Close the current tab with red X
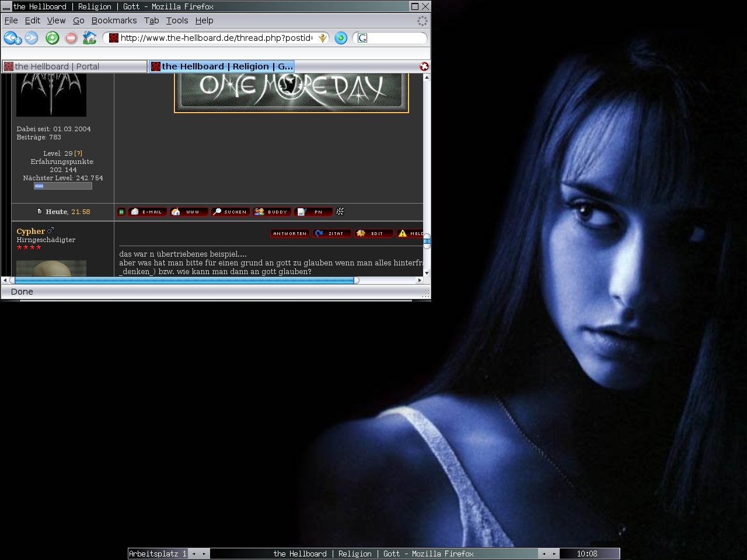Image resolution: width=747 pixels, height=560 pixels. 424,66
